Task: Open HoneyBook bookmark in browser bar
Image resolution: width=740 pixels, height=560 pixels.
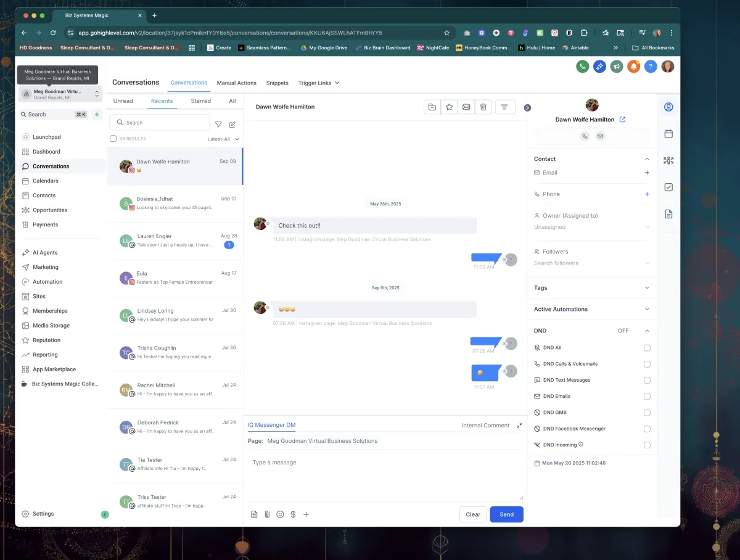Action: pyautogui.click(x=483, y=47)
